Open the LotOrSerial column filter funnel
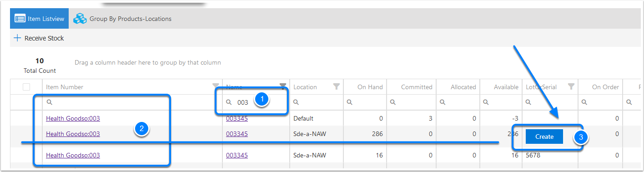 pyautogui.click(x=572, y=87)
